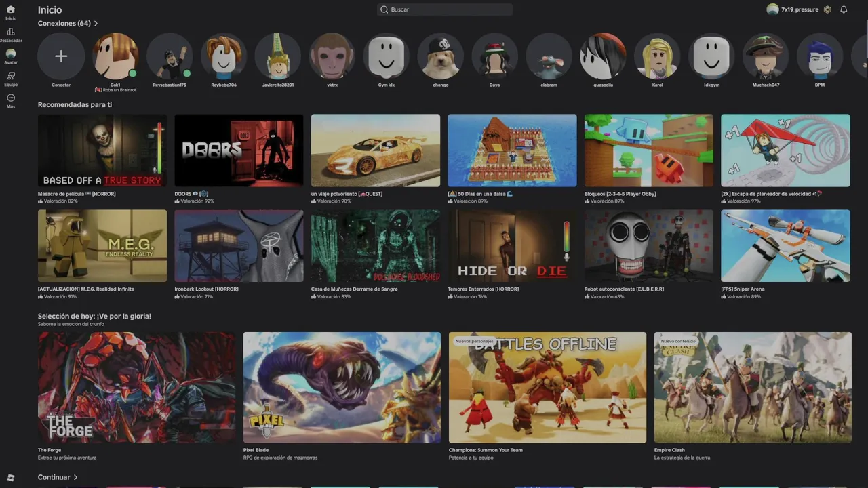This screenshot has width=868, height=488.
Task: Open Javiercito28201's avatar
Action: pyautogui.click(x=278, y=56)
